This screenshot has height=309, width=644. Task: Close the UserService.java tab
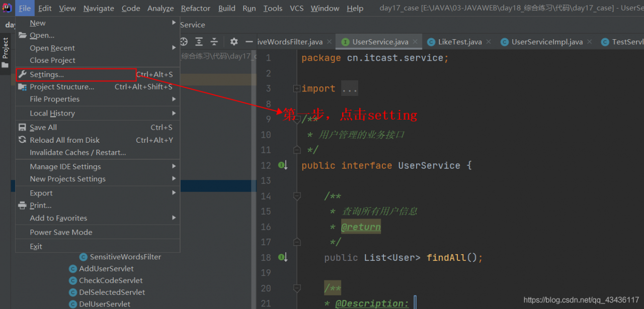[x=416, y=42]
